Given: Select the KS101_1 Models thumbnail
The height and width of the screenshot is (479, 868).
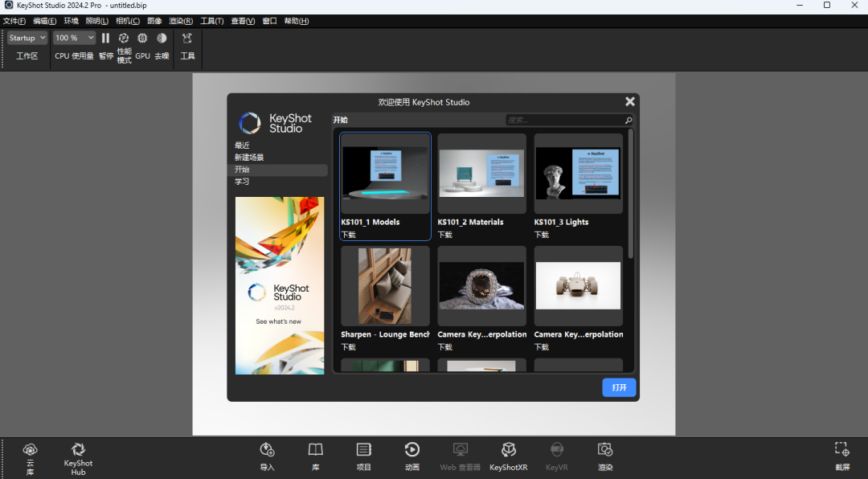Looking at the screenshot, I should [385, 174].
